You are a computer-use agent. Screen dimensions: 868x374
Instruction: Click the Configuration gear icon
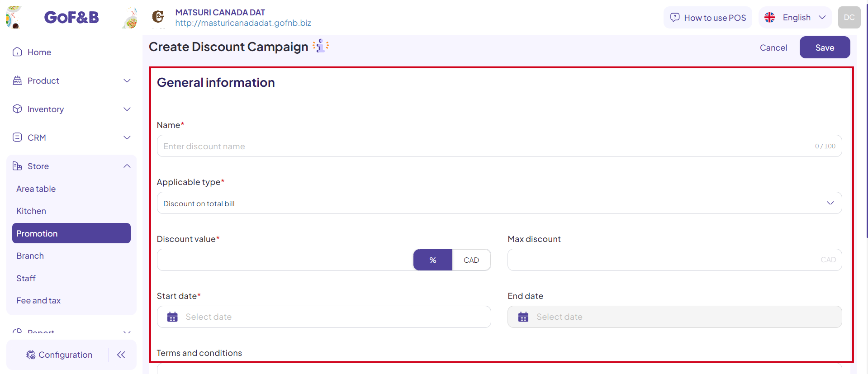click(31, 355)
